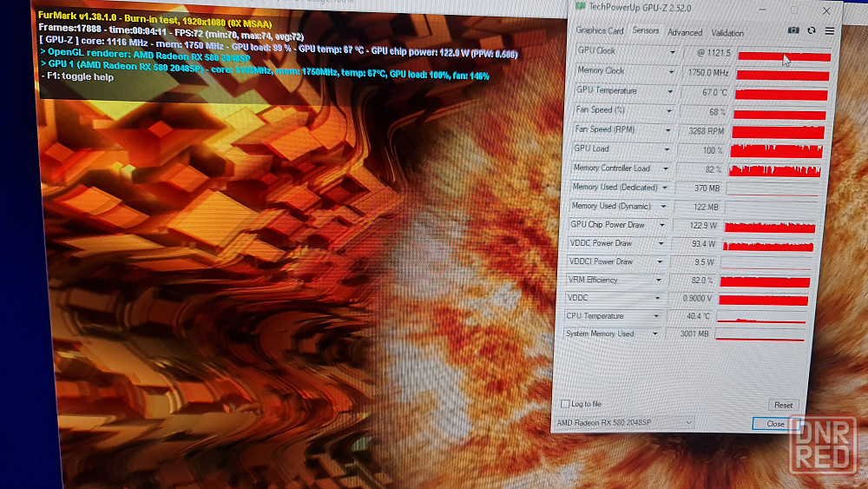This screenshot has height=489, width=868.
Task: Open the GPU-Z hamburger menu
Action: click(829, 31)
